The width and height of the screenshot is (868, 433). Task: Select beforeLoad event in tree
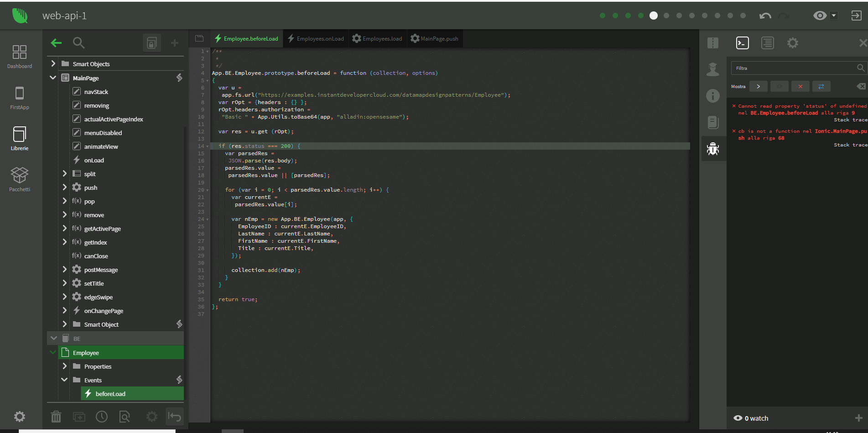(x=132, y=393)
